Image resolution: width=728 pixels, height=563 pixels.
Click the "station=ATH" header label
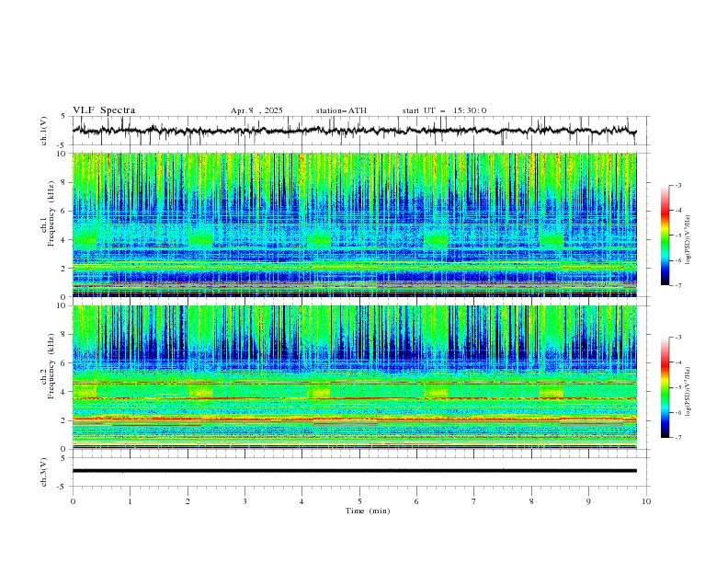341,110
